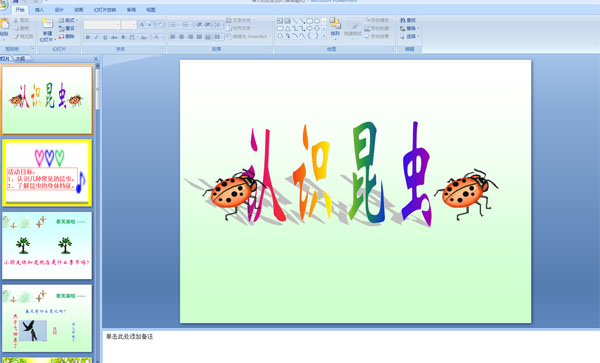Switch to the Insert (插入) ribbon tab
600x363 pixels.
click(39, 10)
